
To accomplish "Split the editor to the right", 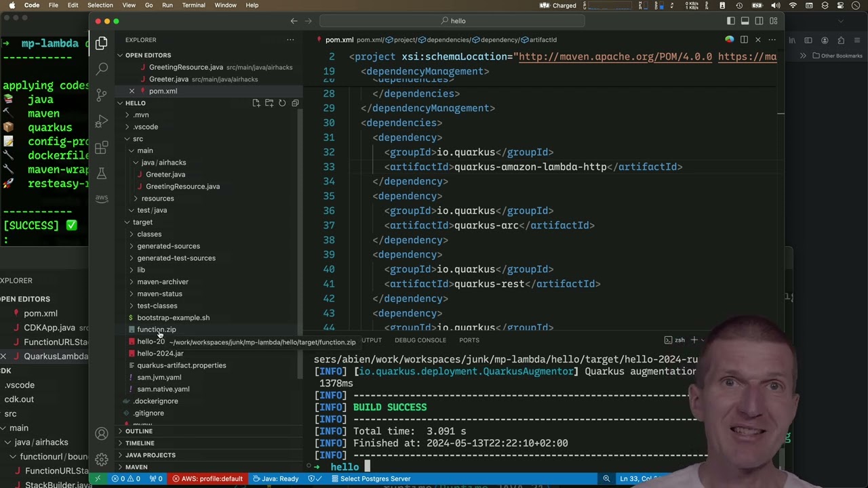I will pos(744,40).
